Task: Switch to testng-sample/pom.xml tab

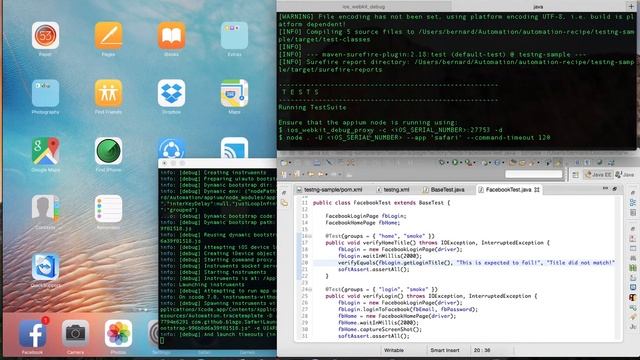Action: (329, 190)
